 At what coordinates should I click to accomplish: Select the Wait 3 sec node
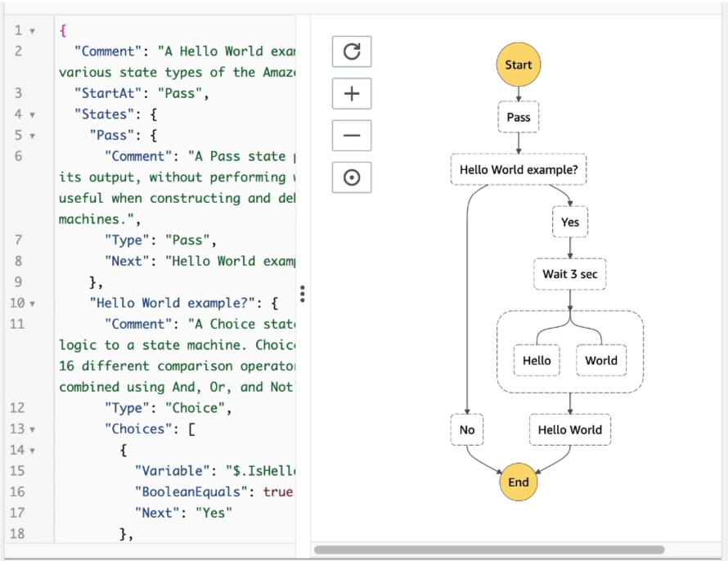[x=569, y=274]
